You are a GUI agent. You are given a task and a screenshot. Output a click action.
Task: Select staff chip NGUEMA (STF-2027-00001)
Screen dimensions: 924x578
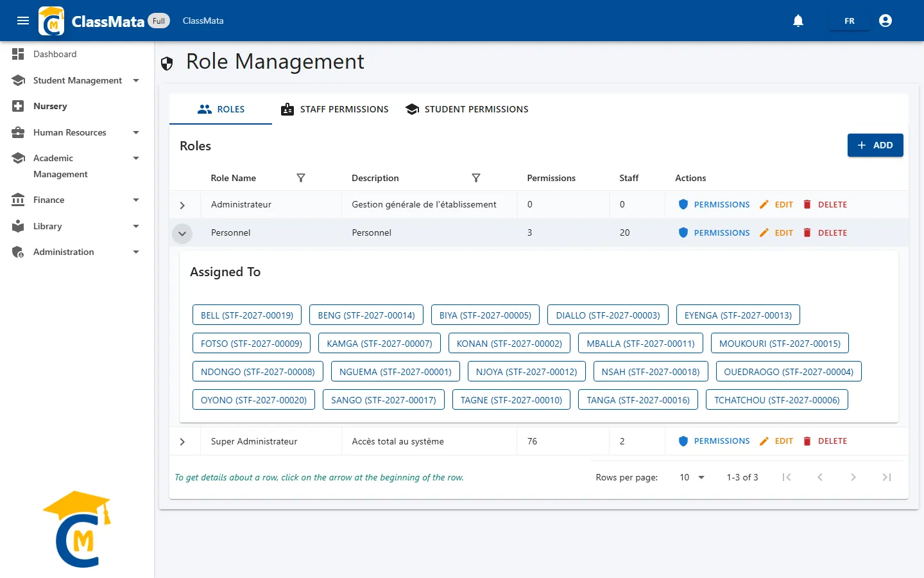(395, 372)
